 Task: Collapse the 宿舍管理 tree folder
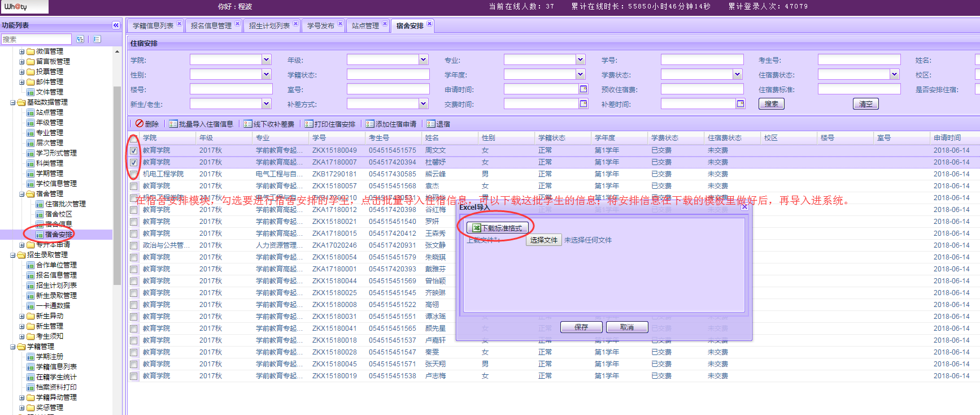tap(22, 194)
